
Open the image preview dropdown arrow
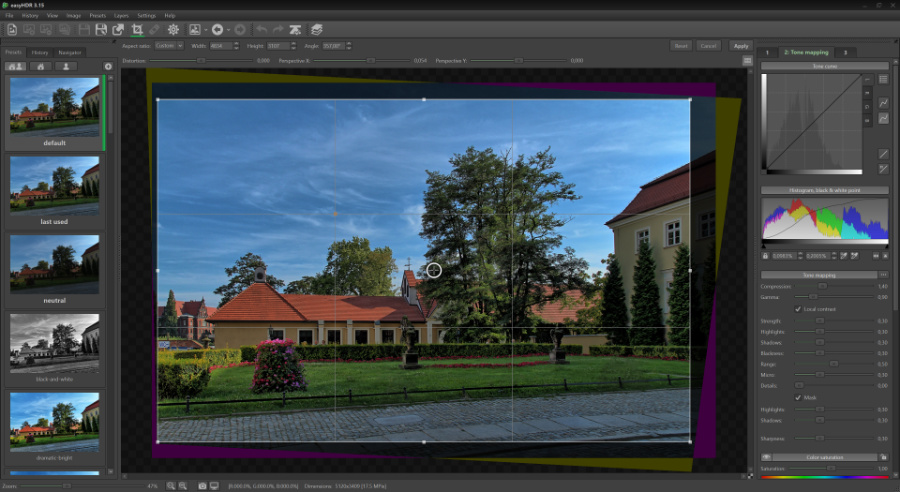[205, 30]
